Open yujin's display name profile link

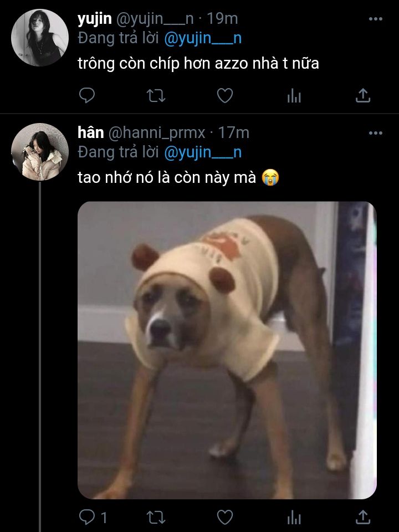coord(94,18)
